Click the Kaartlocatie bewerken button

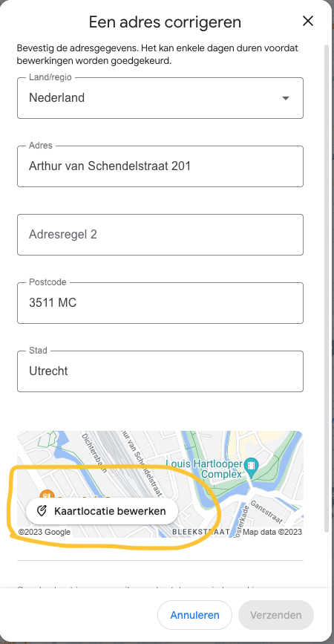102,511
